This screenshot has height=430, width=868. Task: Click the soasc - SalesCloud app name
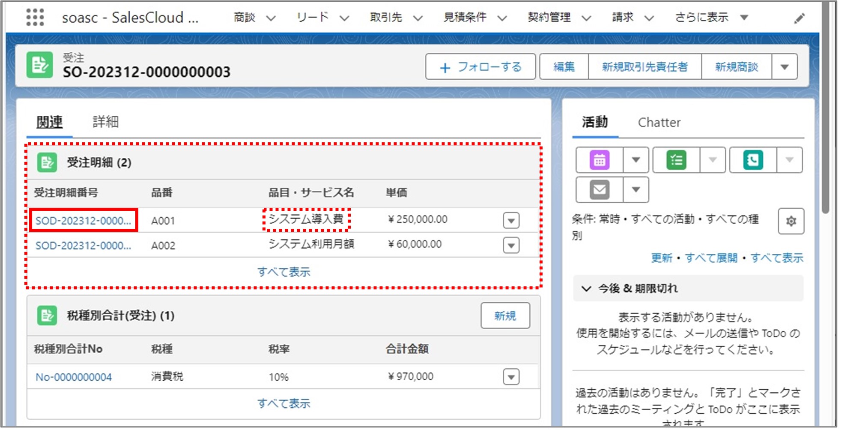(x=130, y=18)
